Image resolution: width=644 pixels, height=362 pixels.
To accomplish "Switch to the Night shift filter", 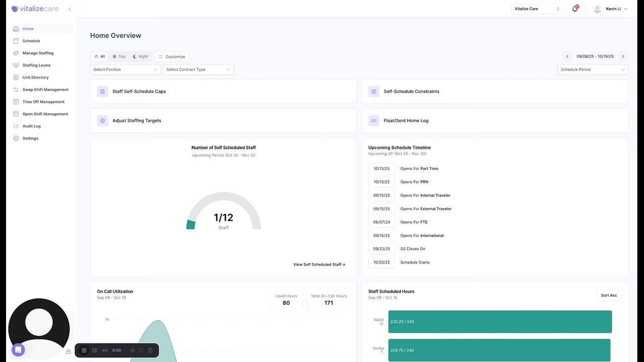I will pyautogui.click(x=140, y=57).
